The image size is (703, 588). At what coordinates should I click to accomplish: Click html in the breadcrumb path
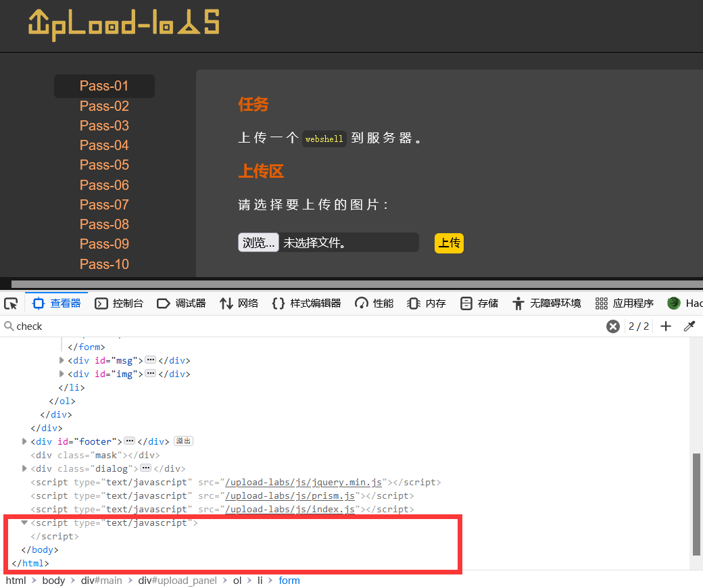pyautogui.click(x=16, y=581)
